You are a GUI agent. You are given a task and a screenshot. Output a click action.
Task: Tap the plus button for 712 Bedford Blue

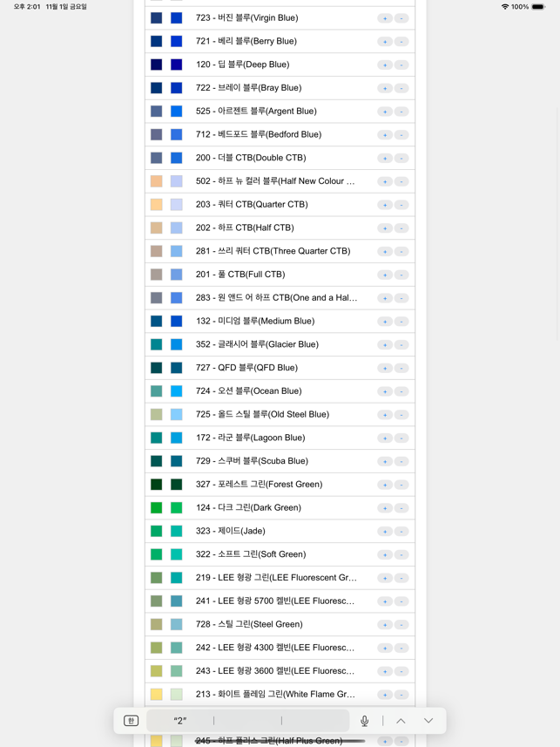(385, 135)
